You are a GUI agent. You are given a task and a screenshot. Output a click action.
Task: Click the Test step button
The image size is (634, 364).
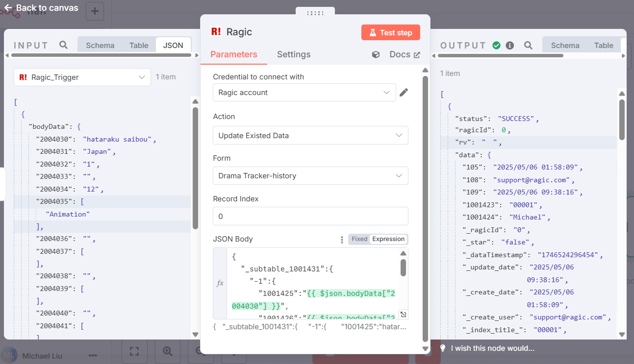coord(391,32)
